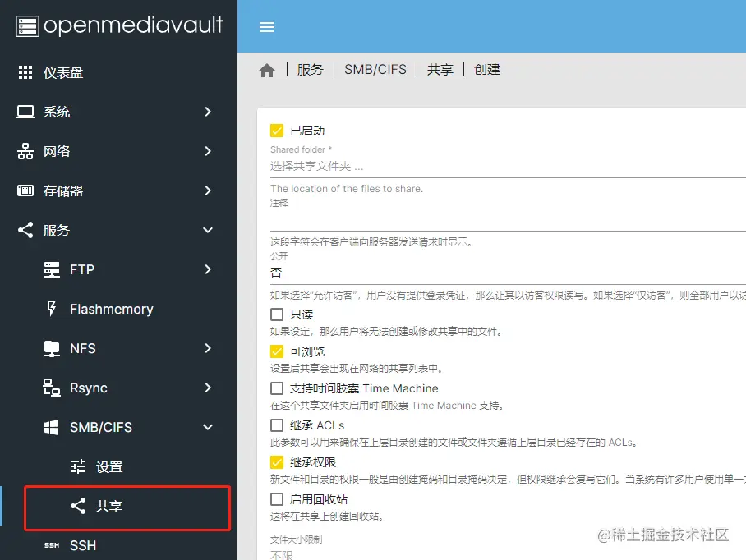Expand the 网络 menu chevron
The width and height of the screenshot is (746, 560).
pyautogui.click(x=207, y=151)
